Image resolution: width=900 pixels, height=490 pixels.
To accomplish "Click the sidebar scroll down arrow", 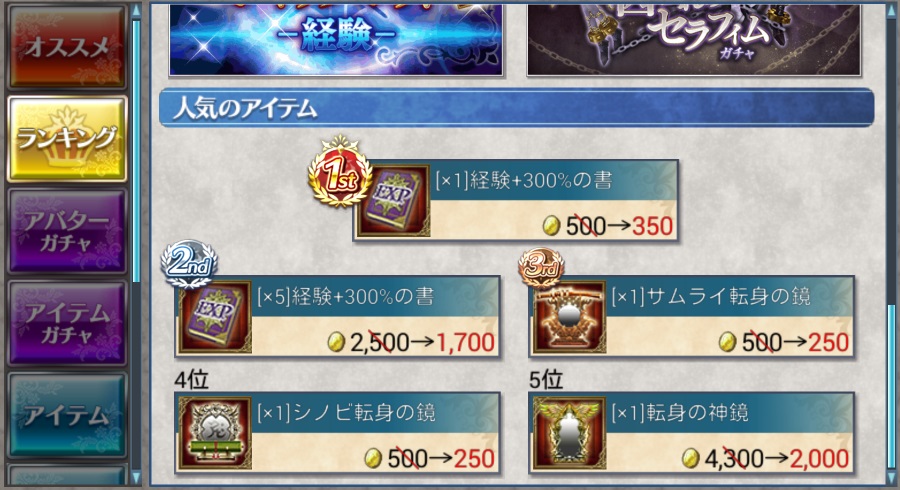I will (136, 477).
